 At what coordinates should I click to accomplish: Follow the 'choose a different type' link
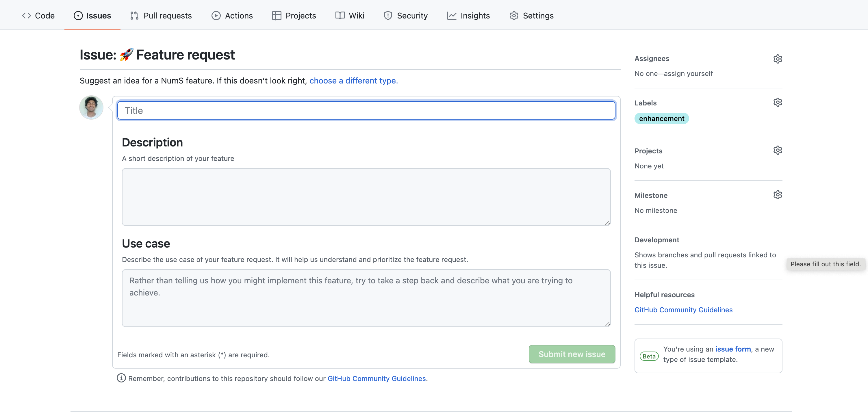353,81
